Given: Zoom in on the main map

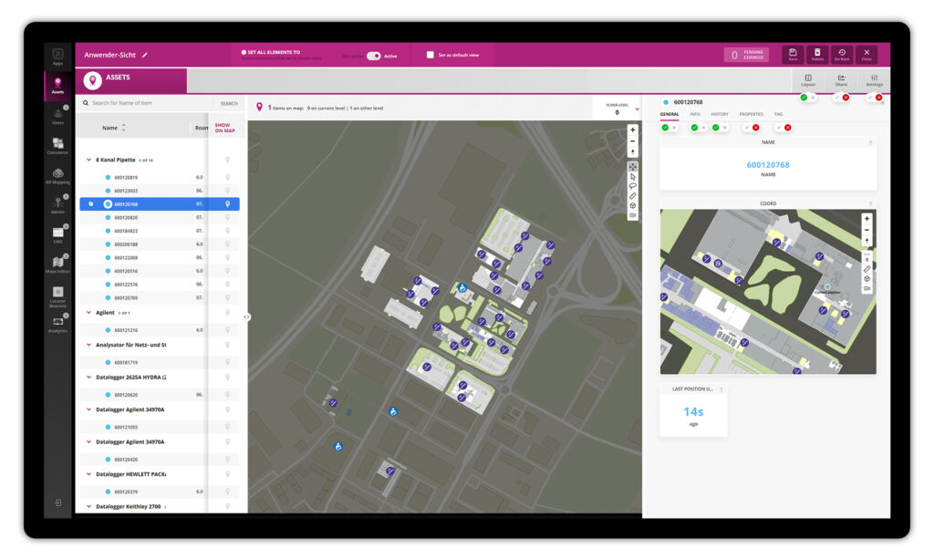Looking at the screenshot, I should click(x=633, y=130).
